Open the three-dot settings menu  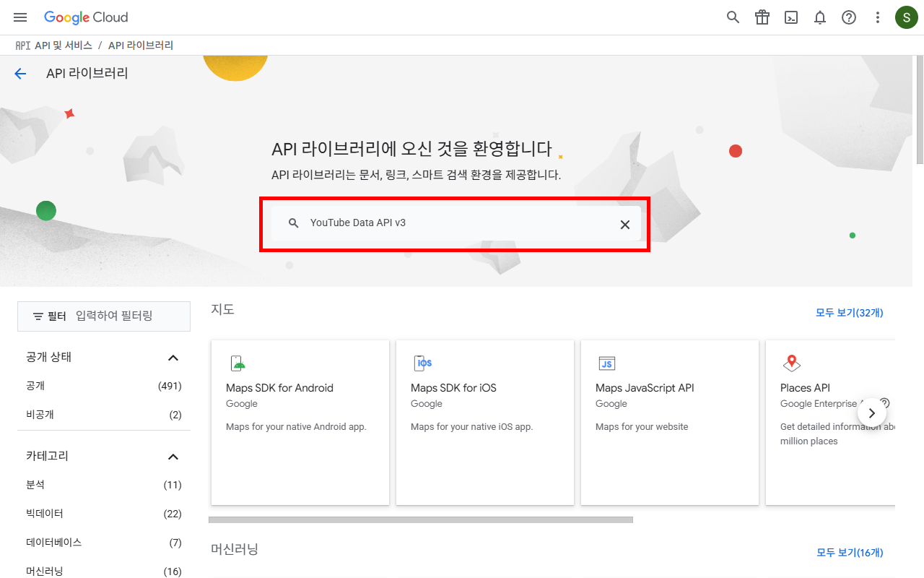click(x=878, y=17)
